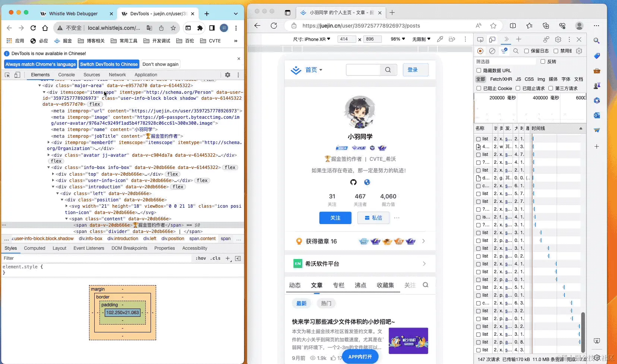Click the search magnifier in Juejin header
Image resolution: width=617 pixels, height=364 pixels.
(x=388, y=70)
